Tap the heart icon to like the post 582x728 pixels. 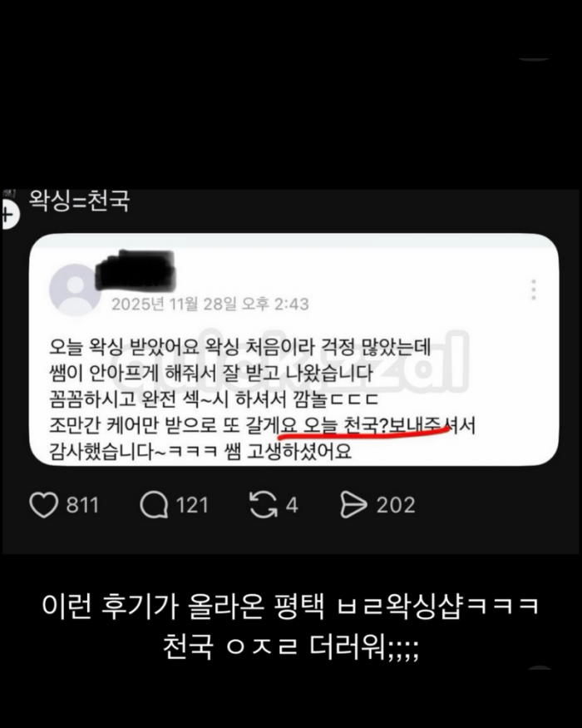click(x=43, y=505)
